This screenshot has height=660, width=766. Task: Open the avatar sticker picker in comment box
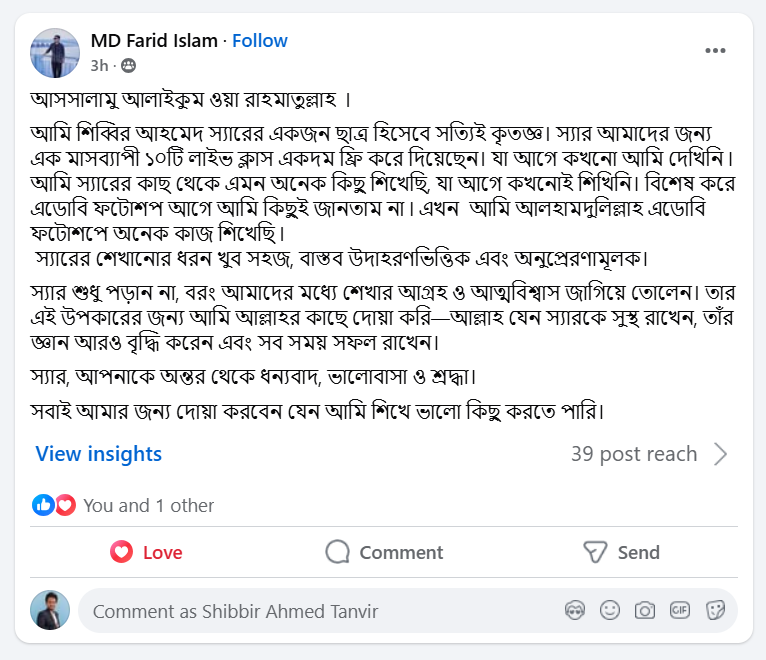(x=574, y=610)
